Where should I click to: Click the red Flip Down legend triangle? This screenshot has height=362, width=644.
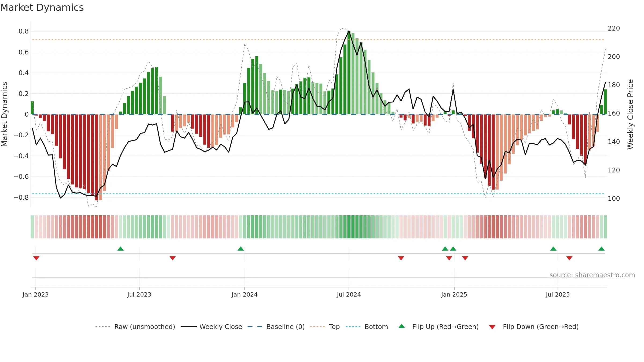(492, 327)
